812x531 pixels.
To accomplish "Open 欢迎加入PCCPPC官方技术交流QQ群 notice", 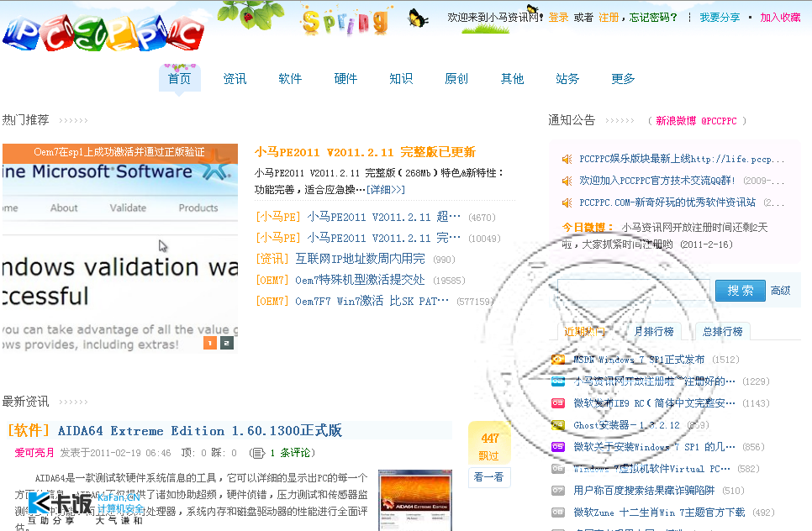I will pos(657,181).
